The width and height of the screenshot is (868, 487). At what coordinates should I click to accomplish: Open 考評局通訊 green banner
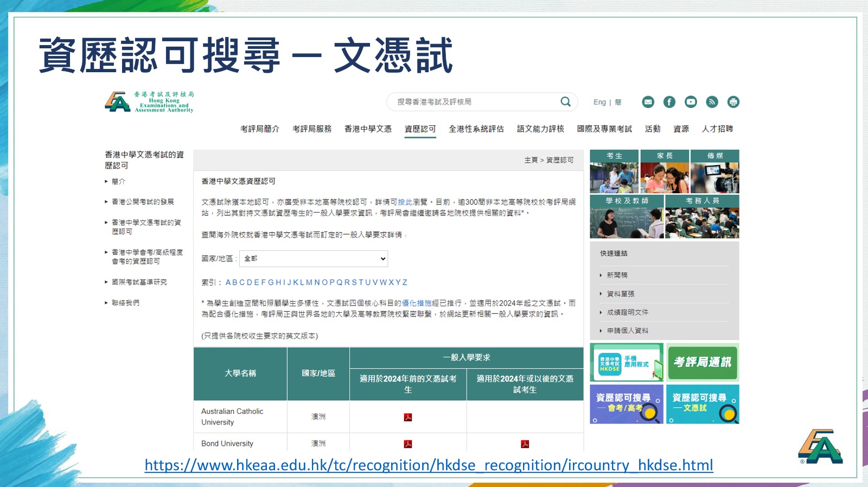pyautogui.click(x=703, y=362)
